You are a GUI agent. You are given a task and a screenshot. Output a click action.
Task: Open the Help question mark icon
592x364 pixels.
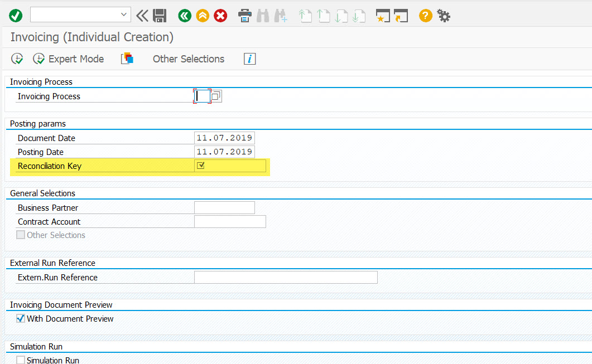(425, 16)
